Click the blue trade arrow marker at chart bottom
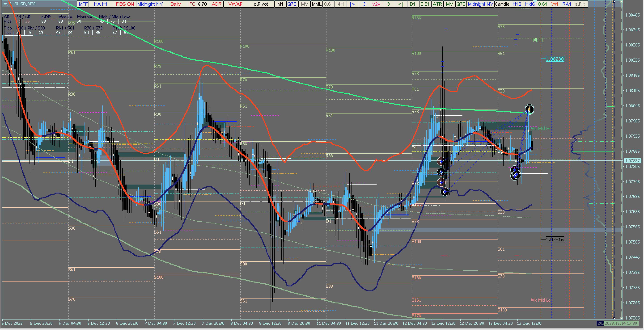The width and height of the screenshot is (644, 330). (445, 192)
